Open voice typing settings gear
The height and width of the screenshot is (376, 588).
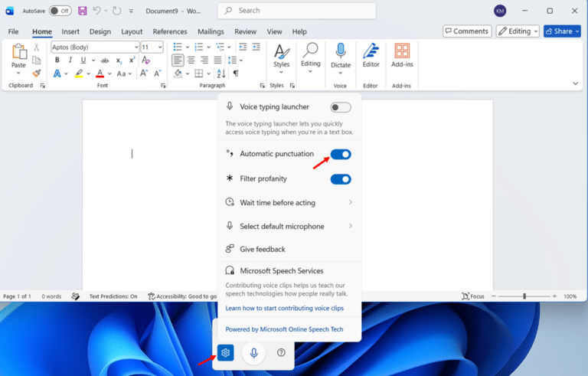pyautogui.click(x=225, y=353)
